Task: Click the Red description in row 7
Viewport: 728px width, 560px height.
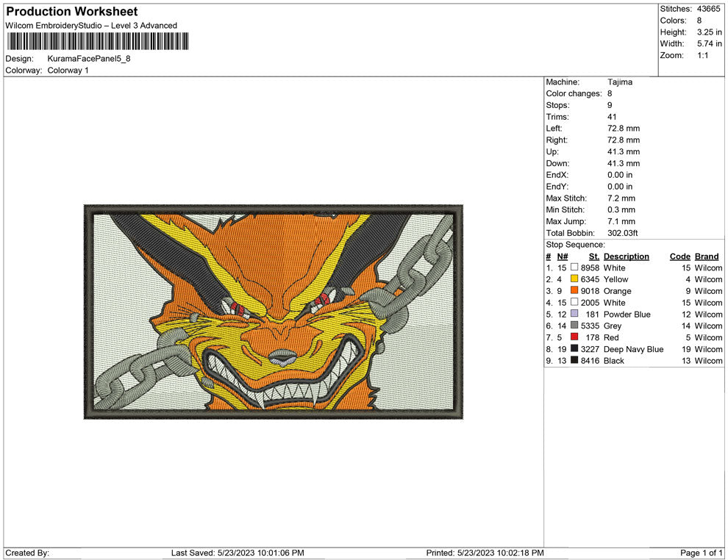Action: point(611,337)
